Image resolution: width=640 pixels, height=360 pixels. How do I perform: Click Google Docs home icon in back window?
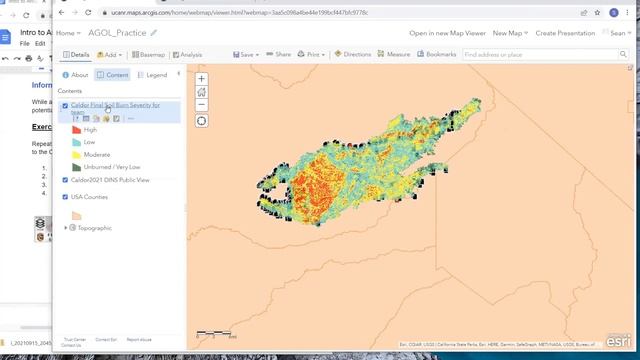click(5, 38)
